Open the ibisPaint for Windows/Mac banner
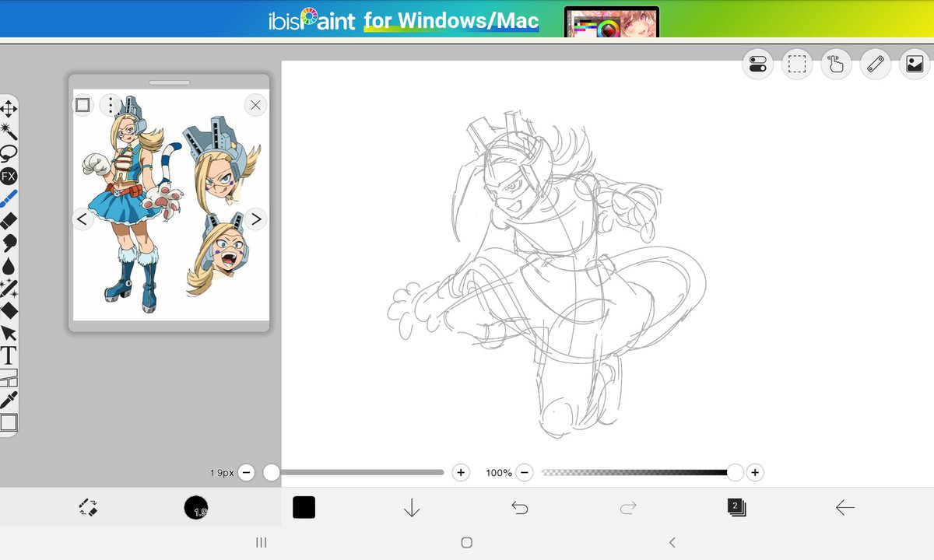This screenshot has height=560, width=934. click(x=467, y=19)
